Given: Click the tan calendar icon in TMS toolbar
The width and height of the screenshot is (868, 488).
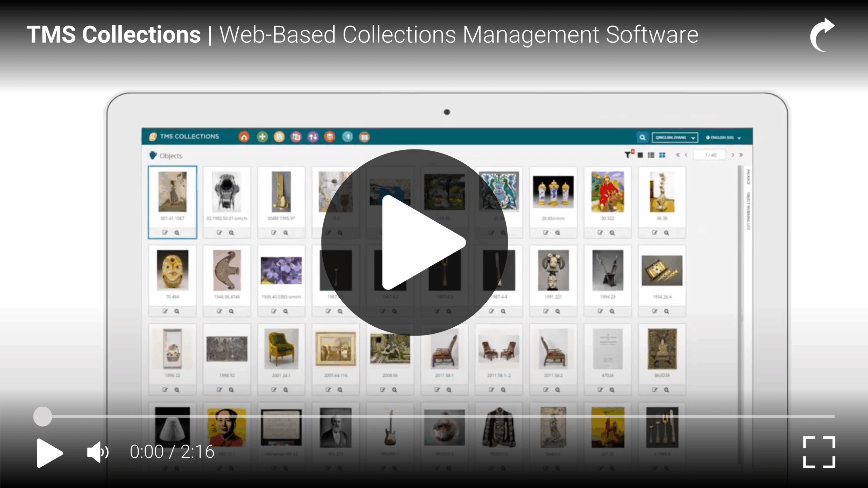Looking at the screenshot, I should [x=364, y=137].
